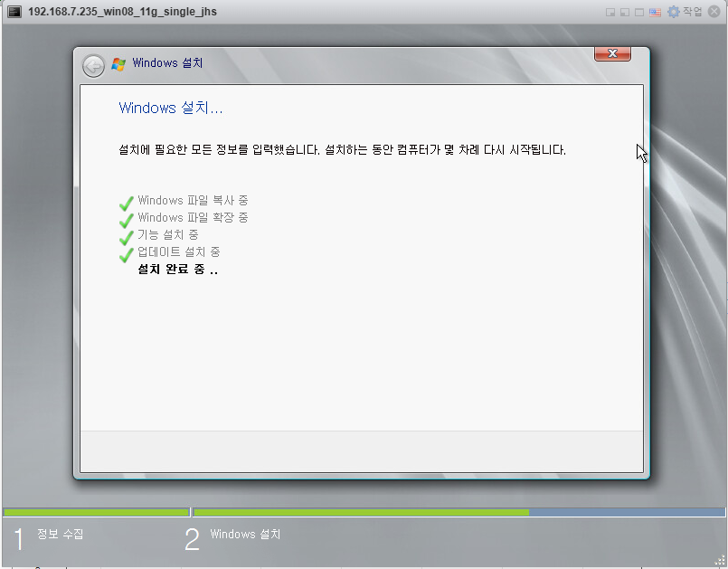Image resolution: width=728 pixels, height=569 pixels.
Task: Click the stage 2 'Windows 설치' progress bar
Action: point(459,512)
